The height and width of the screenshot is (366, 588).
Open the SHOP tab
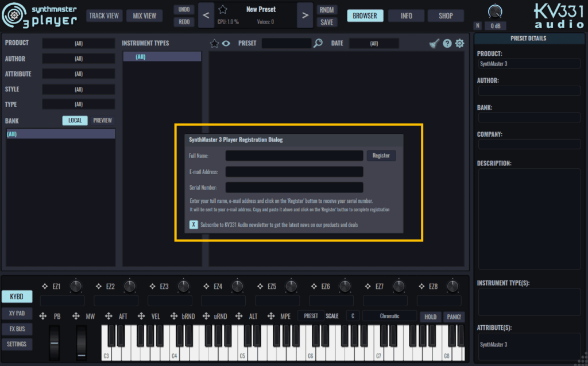pyautogui.click(x=446, y=16)
